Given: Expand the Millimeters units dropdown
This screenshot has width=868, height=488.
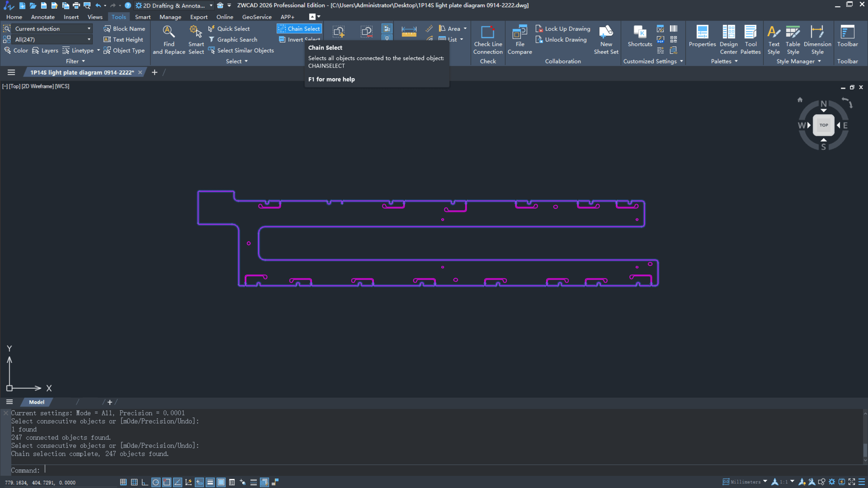Looking at the screenshot, I should pos(765,481).
